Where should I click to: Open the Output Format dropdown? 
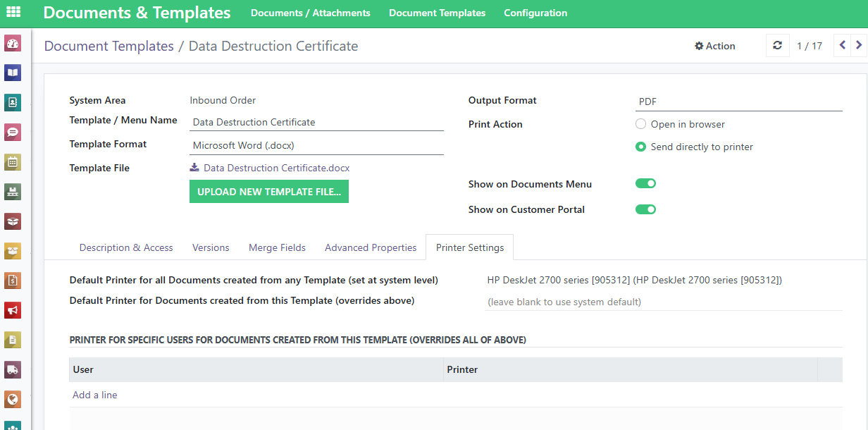[x=738, y=102]
